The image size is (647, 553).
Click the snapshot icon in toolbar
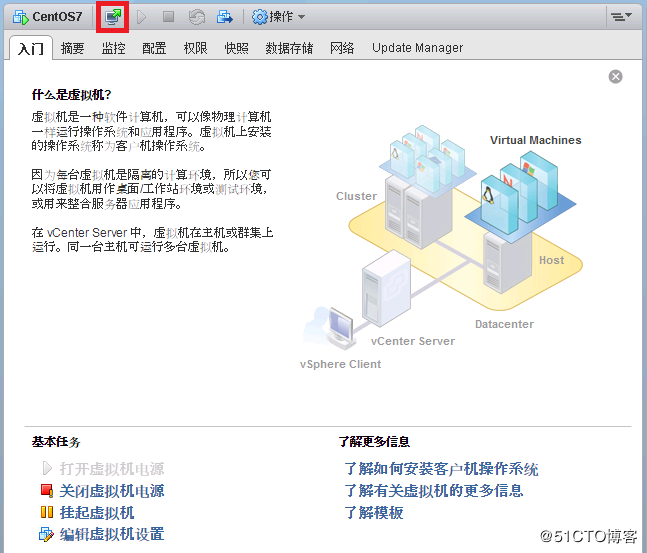197,17
